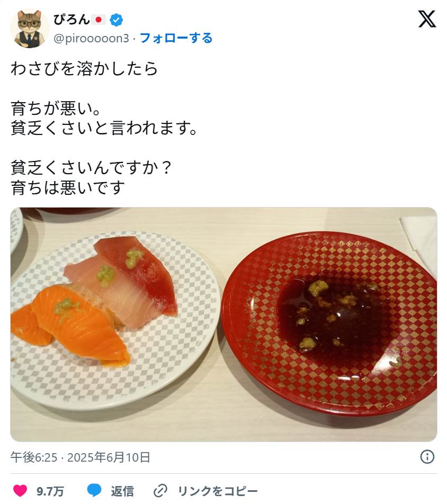447x504 pixels.
Task: Open the X logo link
Action: [427, 19]
